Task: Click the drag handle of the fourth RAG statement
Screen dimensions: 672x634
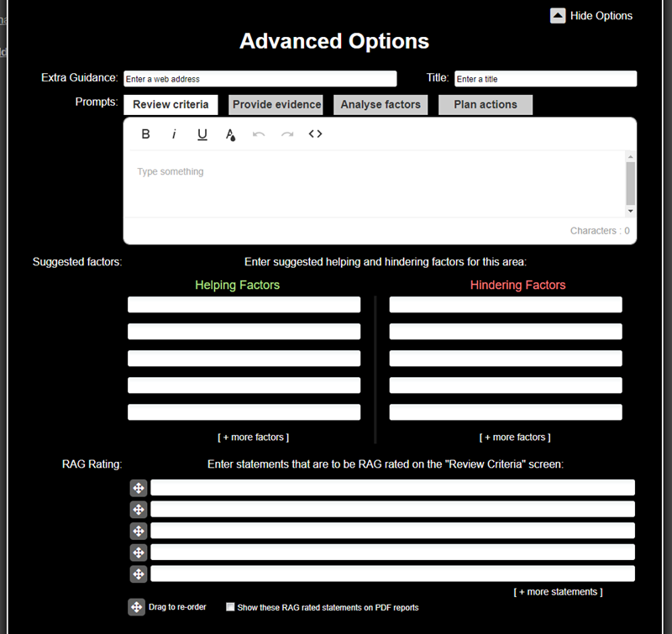Action: [x=139, y=553]
